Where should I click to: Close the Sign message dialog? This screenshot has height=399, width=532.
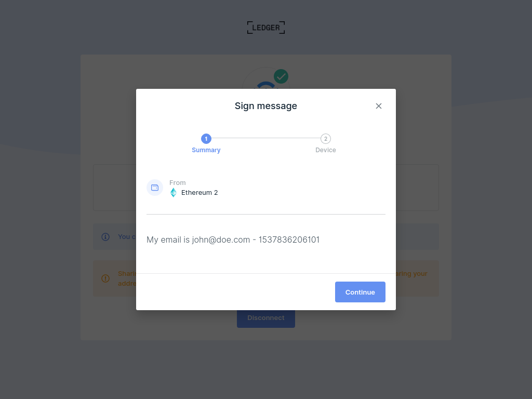point(379,106)
